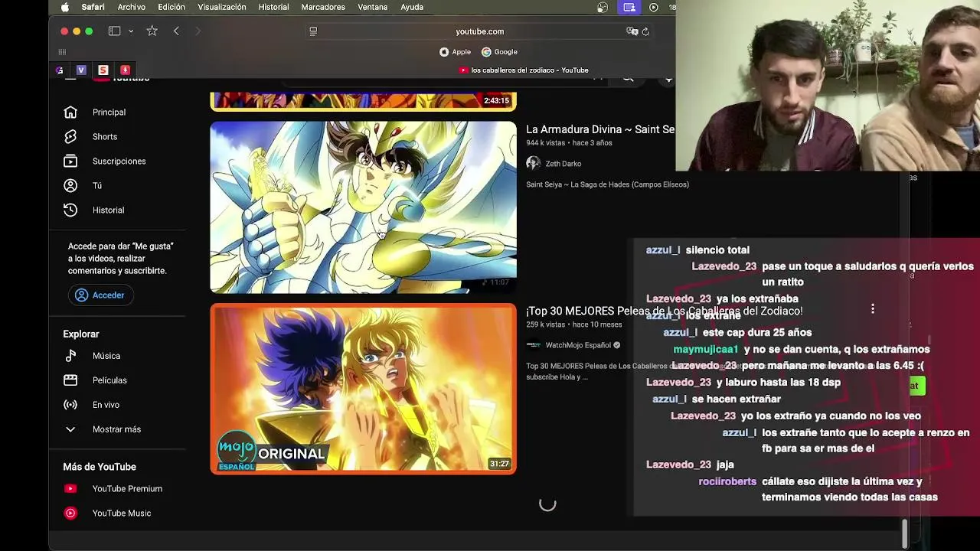Open the Visualización menu

point(222,7)
